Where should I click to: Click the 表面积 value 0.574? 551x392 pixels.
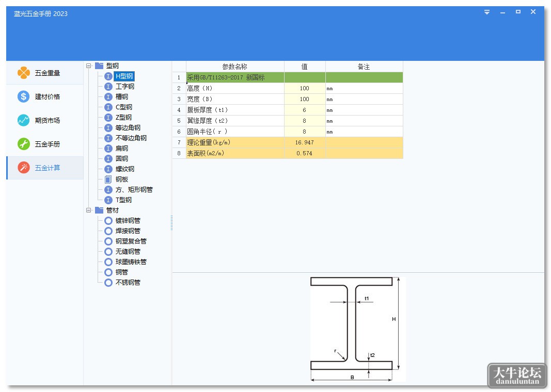click(x=305, y=153)
